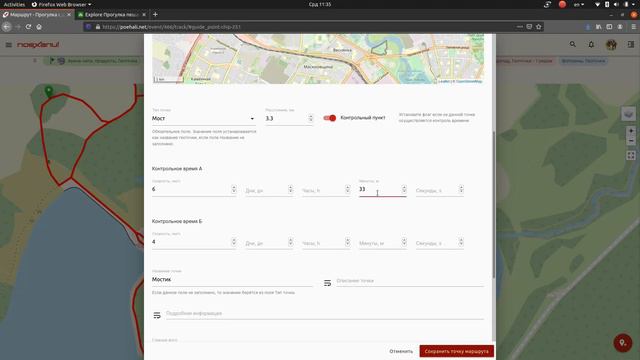Click the text-format icon beside the detailed information field

[x=157, y=315]
